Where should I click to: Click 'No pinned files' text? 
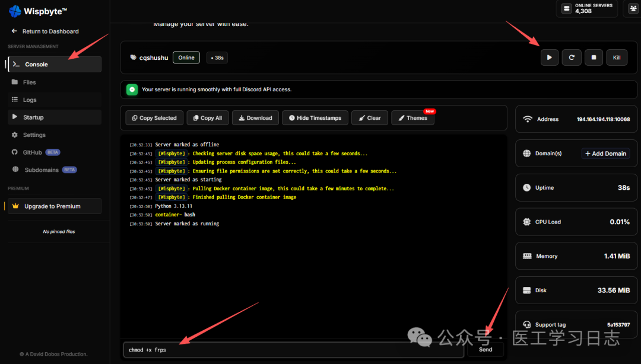[59, 232]
